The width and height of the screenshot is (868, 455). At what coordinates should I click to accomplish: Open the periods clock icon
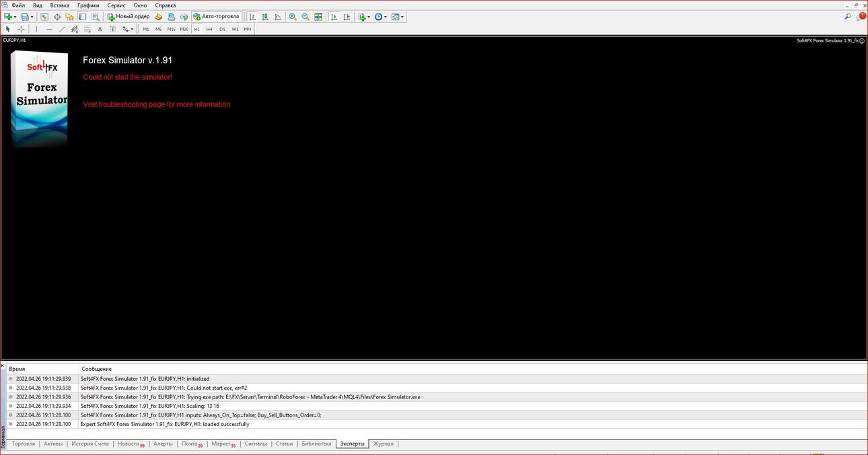point(379,17)
